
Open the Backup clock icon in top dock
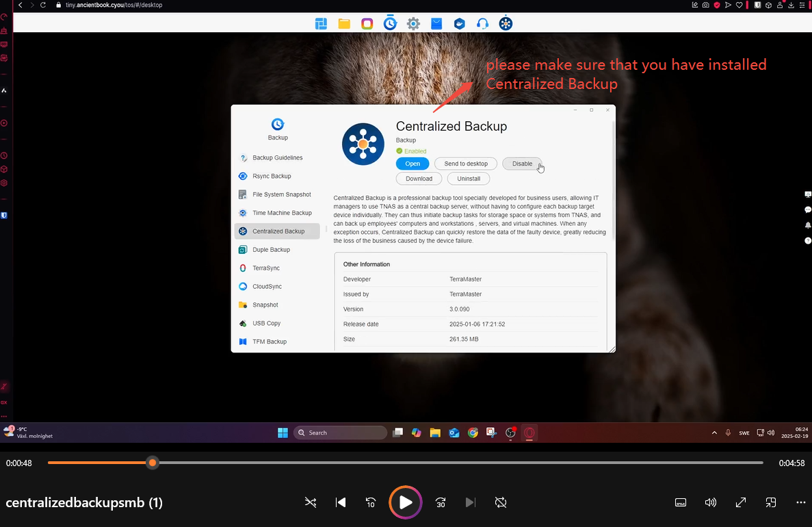pos(390,23)
